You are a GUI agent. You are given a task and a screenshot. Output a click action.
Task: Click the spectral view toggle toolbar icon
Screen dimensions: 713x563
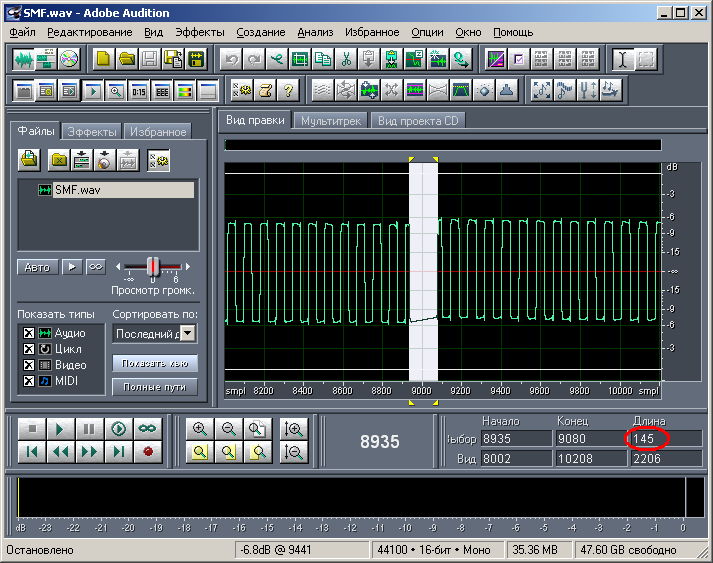(496, 59)
